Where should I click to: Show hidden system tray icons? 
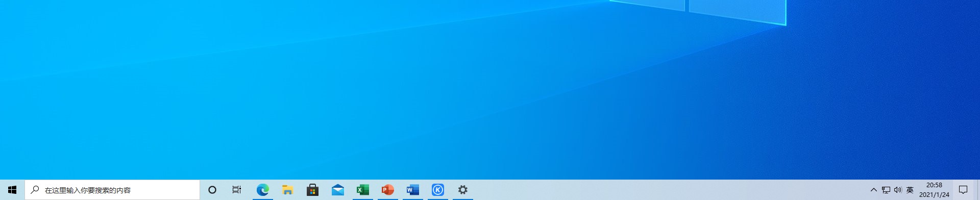coord(873,190)
